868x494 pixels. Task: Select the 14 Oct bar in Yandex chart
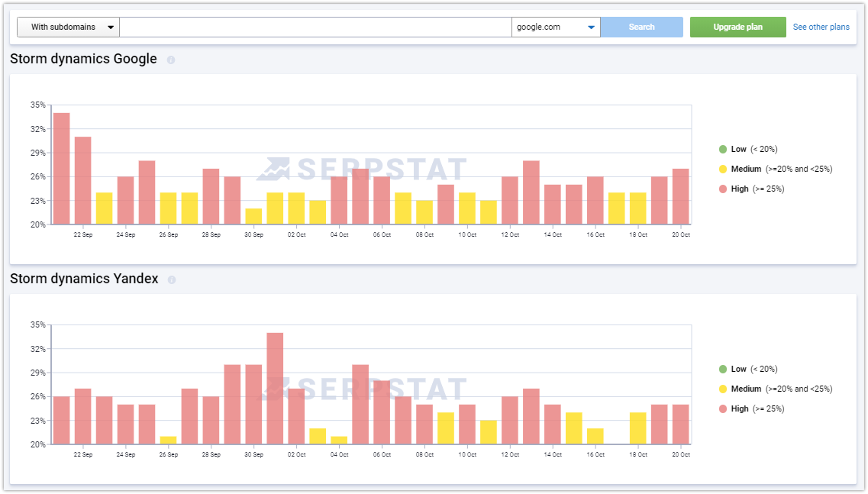[x=553, y=425]
